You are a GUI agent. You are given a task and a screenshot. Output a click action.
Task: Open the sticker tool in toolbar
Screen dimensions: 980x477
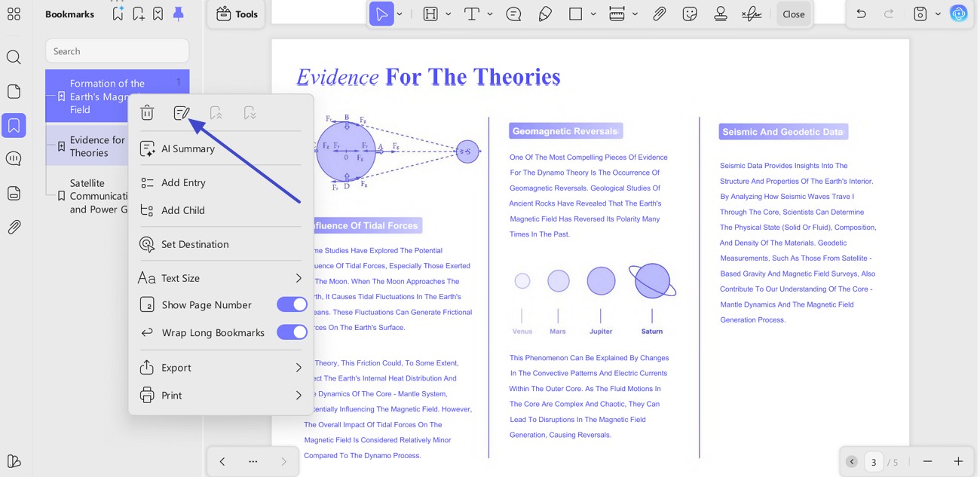click(690, 14)
